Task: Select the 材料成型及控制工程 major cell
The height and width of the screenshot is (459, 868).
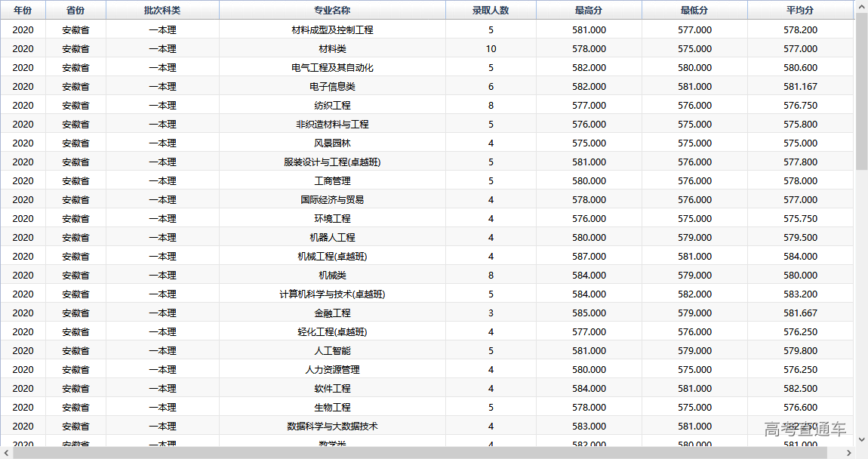Action: point(332,30)
